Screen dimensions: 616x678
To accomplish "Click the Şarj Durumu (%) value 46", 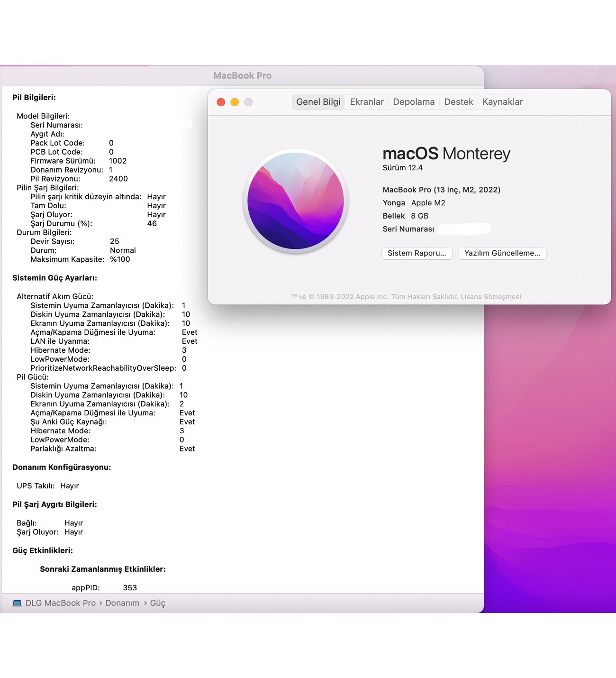I will coord(152,224).
